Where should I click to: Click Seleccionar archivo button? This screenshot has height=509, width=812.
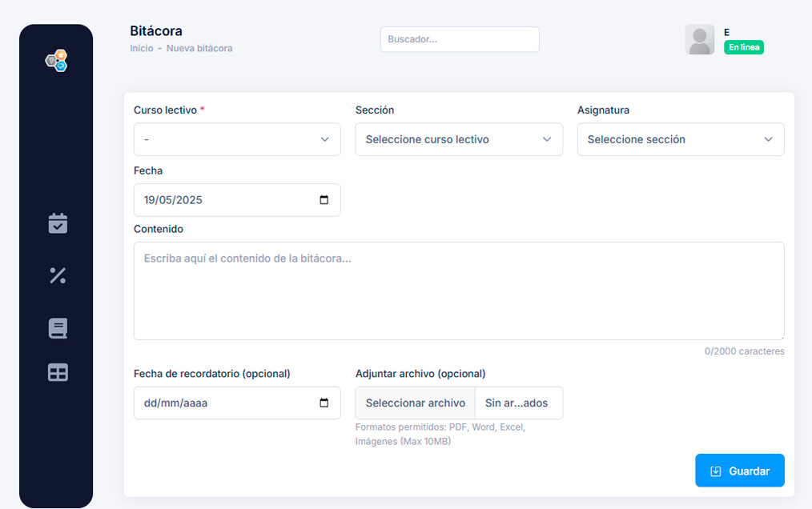pos(415,403)
